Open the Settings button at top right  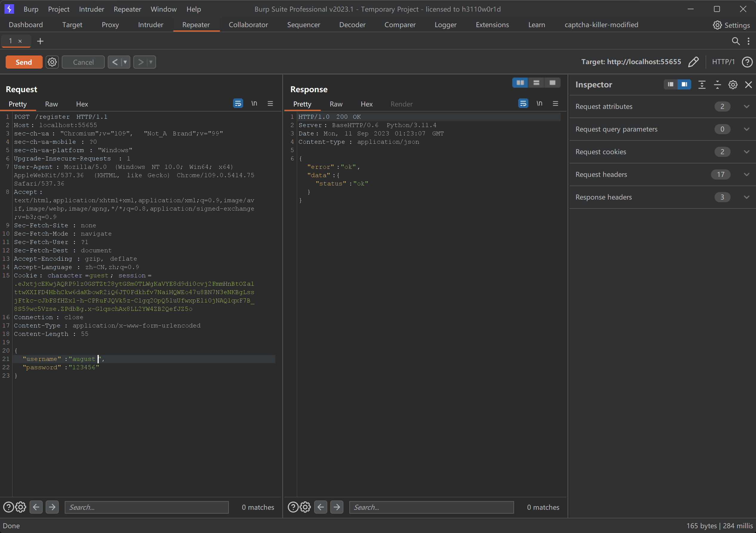(731, 25)
